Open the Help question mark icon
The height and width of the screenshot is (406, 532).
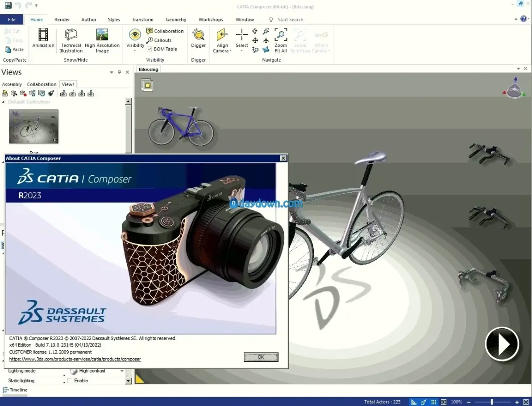tap(524, 19)
